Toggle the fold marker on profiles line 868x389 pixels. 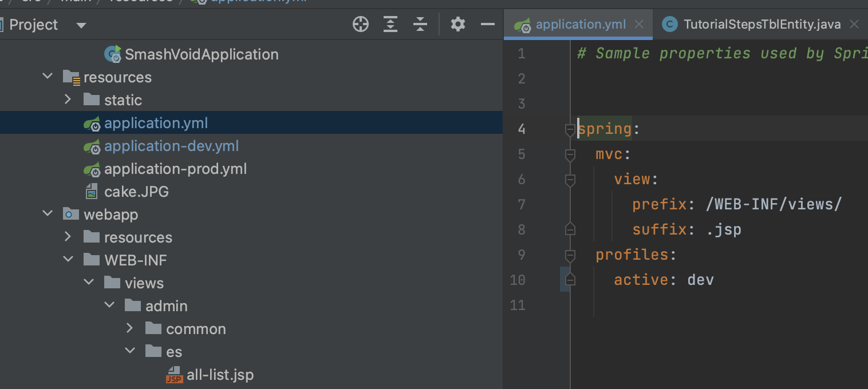pos(570,255)
